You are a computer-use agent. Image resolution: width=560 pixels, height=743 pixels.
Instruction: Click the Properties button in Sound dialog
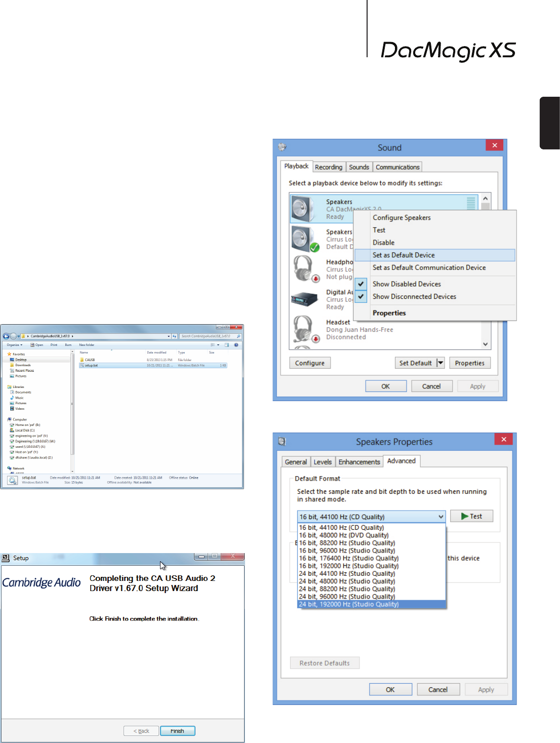469,363
